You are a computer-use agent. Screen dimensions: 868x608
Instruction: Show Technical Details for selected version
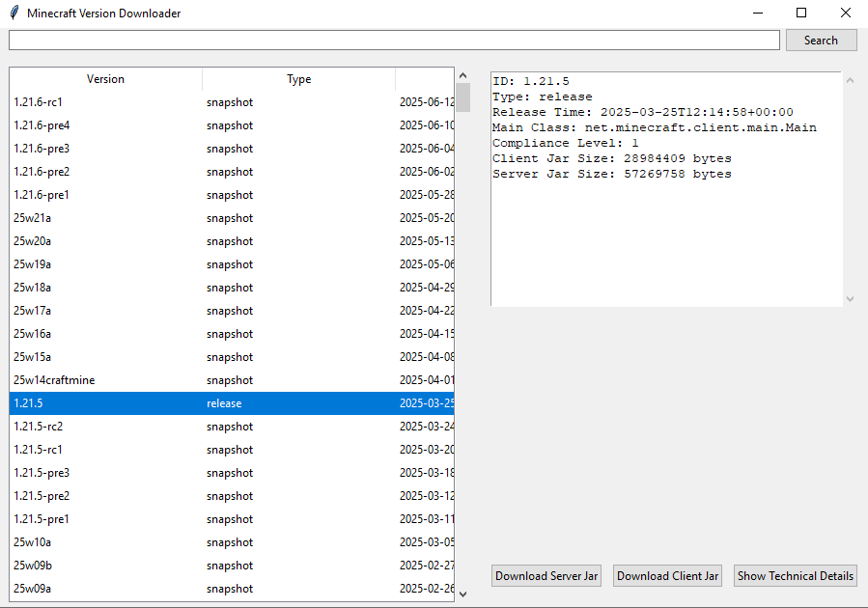tap(796, 576)
